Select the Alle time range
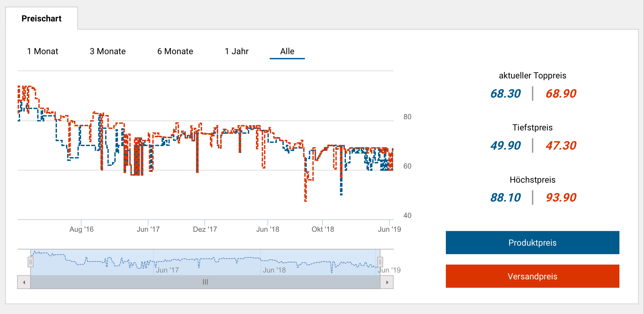This screenshot has width=644, height=314. pyautogui.click(x=287, y=51)
